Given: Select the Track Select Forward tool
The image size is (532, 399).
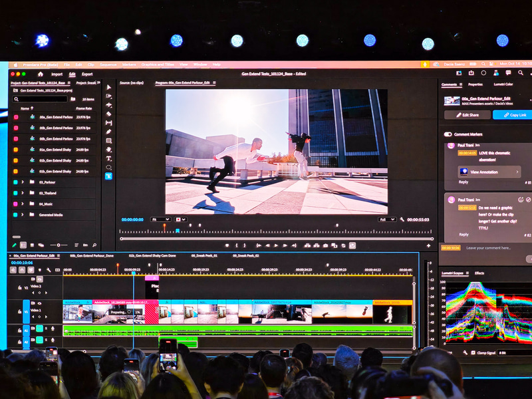Looking at the screenshot, I should coord(109,96).
